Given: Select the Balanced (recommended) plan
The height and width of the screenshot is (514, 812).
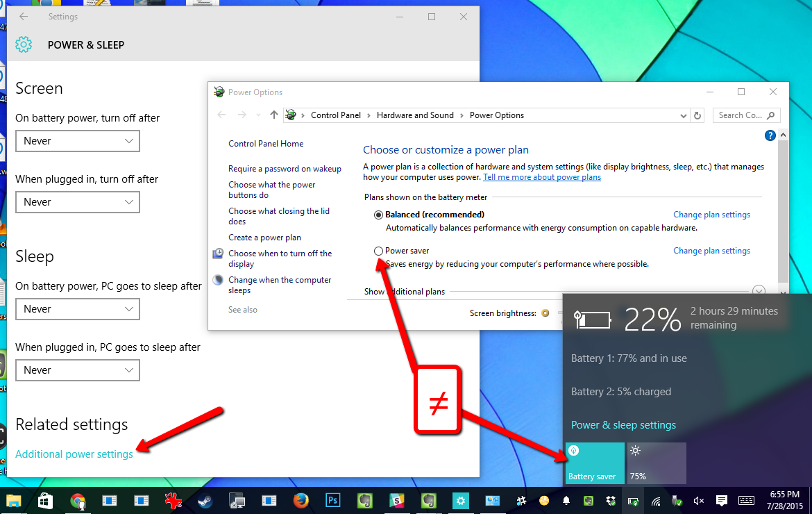Looking at the screenshot, I should (x=378, y=215).
